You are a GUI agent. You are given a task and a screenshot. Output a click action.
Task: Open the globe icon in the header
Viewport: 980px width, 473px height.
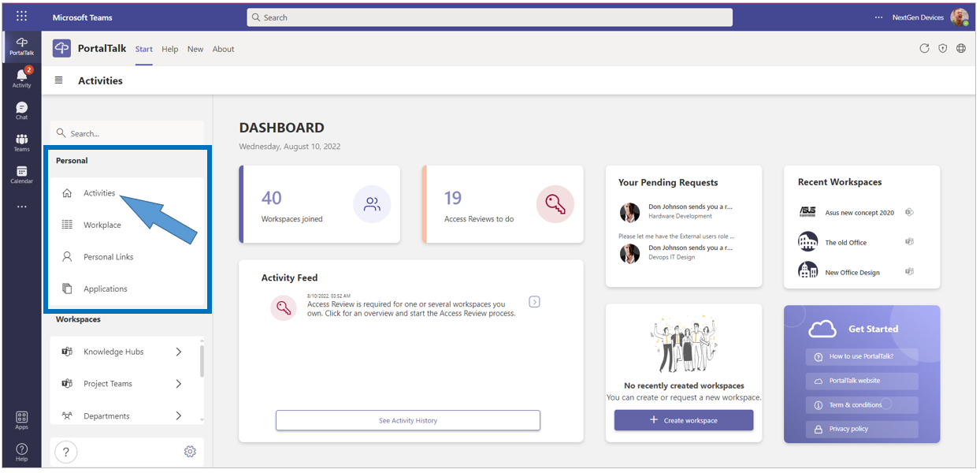point(961,49)
